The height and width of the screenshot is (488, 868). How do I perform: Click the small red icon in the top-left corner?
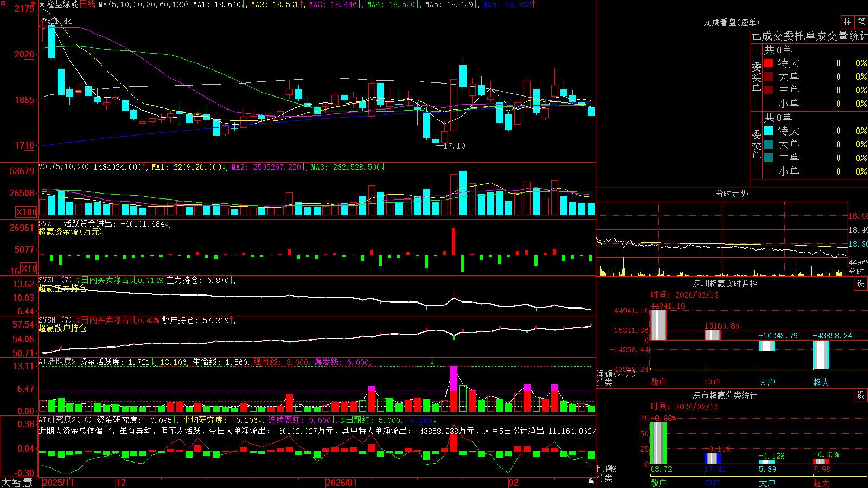click(x=3, y=3)
